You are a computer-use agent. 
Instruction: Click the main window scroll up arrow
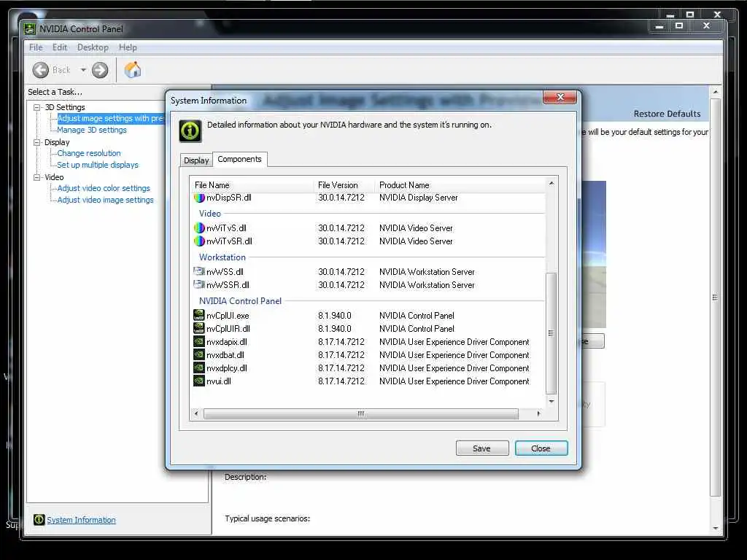point(715,91)
